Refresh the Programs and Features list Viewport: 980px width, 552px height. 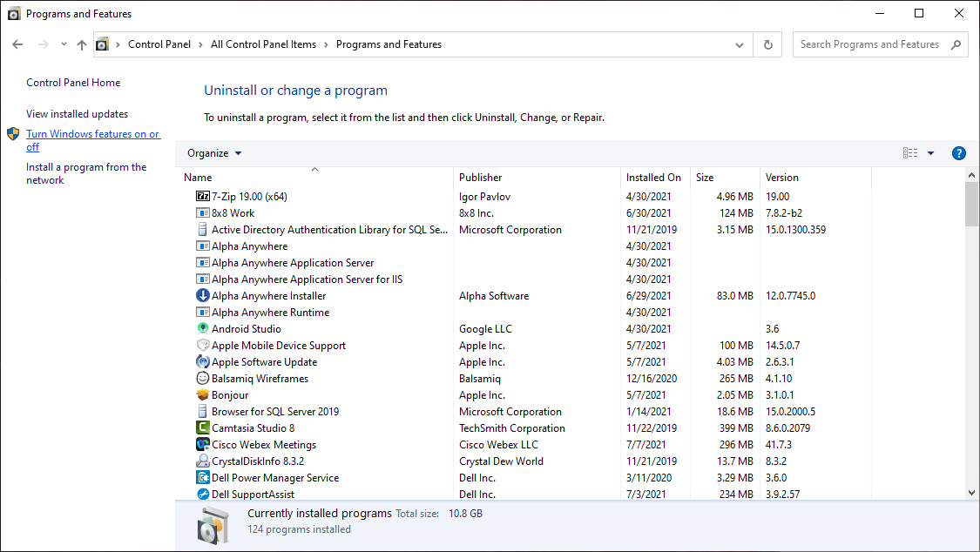768,44
